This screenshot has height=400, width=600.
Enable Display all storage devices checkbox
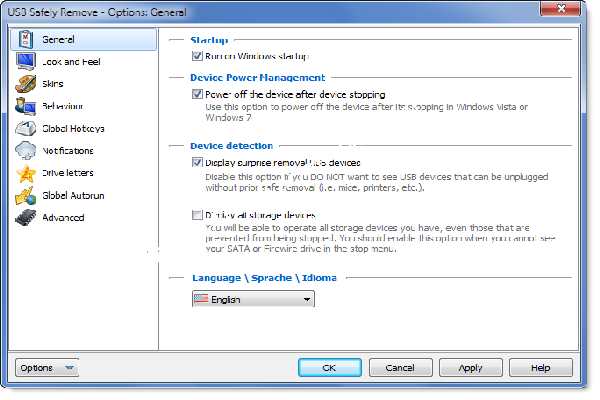[197, 215]
